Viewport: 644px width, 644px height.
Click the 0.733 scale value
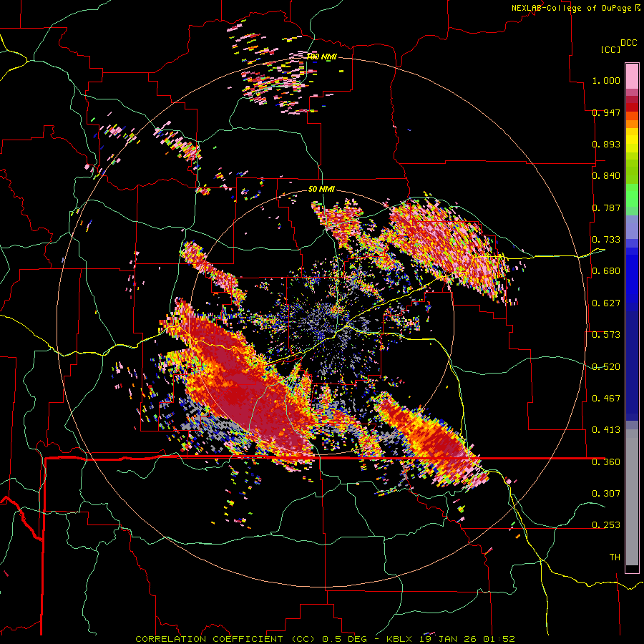click(x=606, y=240)
